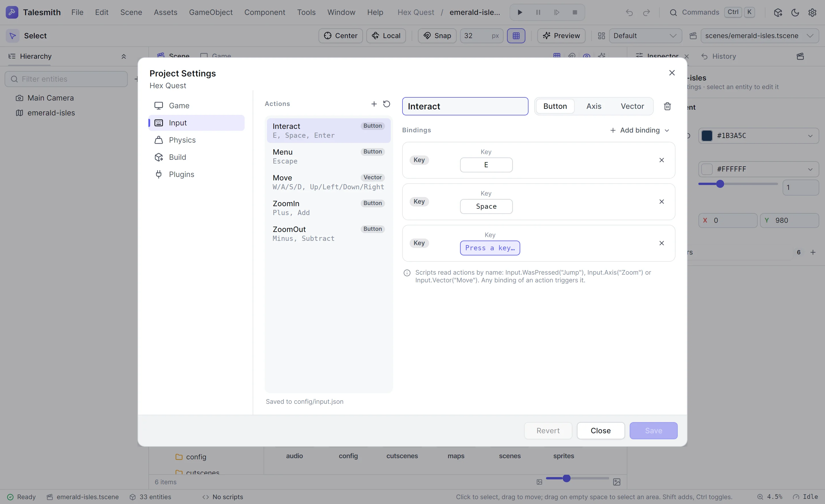The image size is (825, 504).
Task: Toggle the grid display button next to snap size
Action: 516,36
